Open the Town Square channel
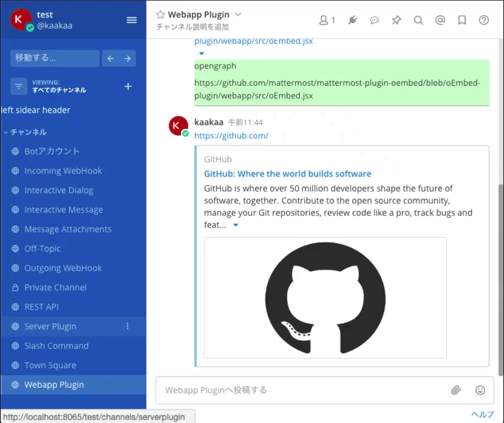This screenshot has height=423, width=504. [x=73, y=365]
